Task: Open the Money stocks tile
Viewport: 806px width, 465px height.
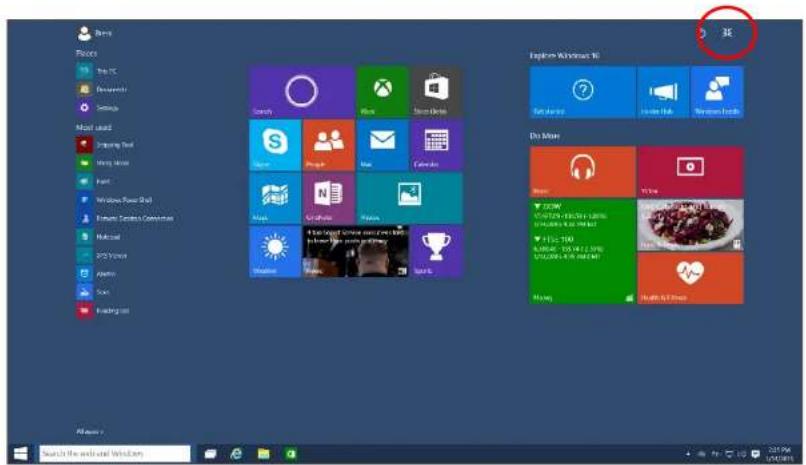Action: pyautogui.click(x=582, y=251)
